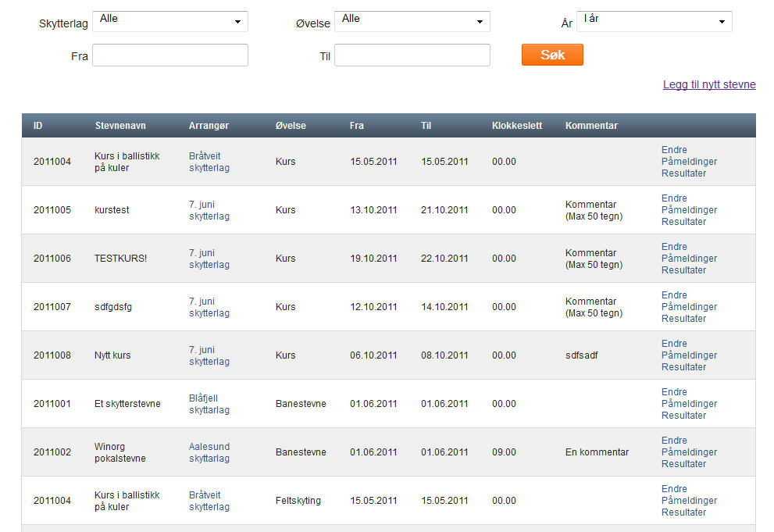Click the Arrangør column header

(x=209, y=126)
